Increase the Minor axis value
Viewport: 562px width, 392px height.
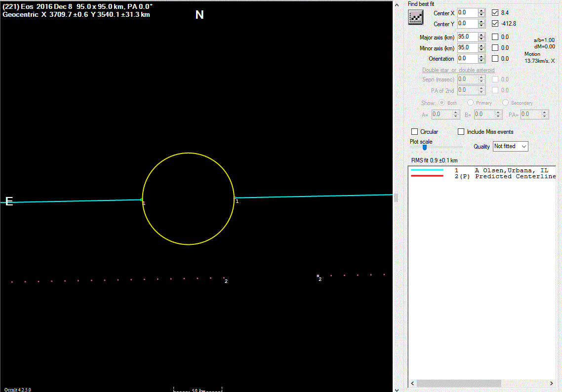tap(482, 45)
